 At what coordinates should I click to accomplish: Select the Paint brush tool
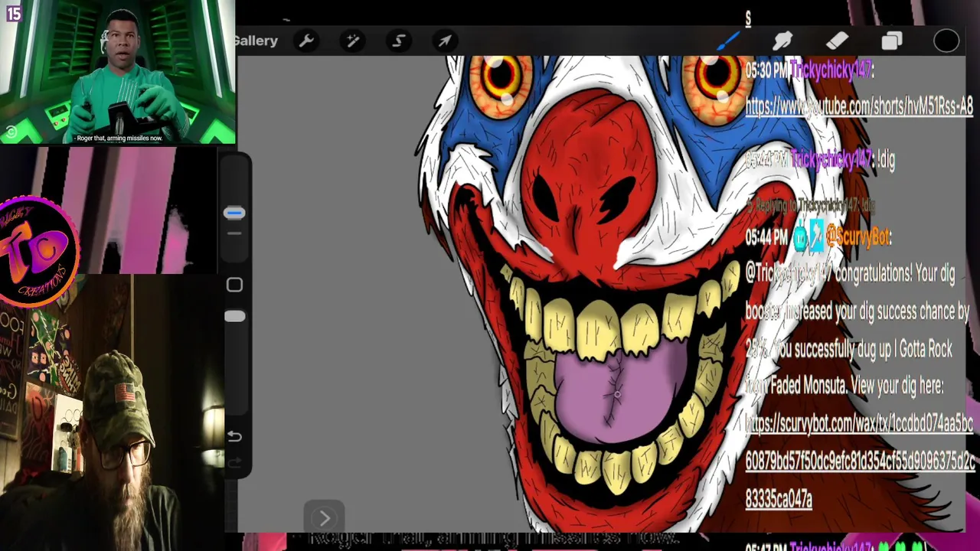[x=727, y=41]
